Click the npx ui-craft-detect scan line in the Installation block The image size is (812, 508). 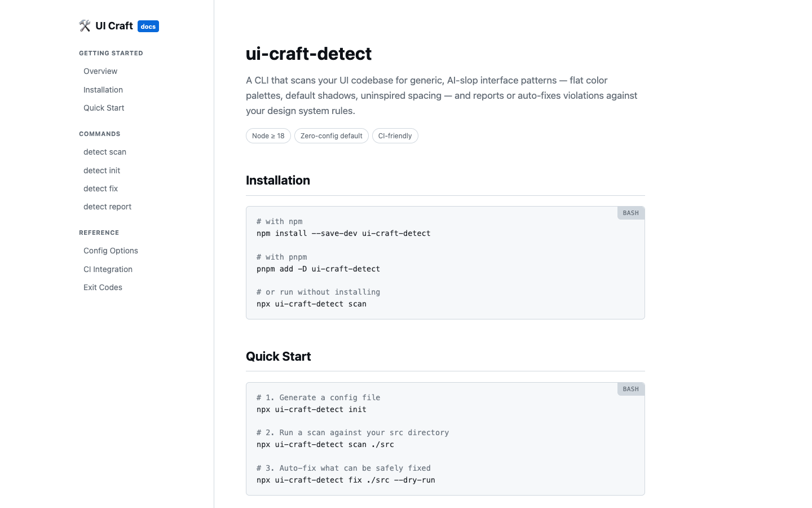click(311, 304)
